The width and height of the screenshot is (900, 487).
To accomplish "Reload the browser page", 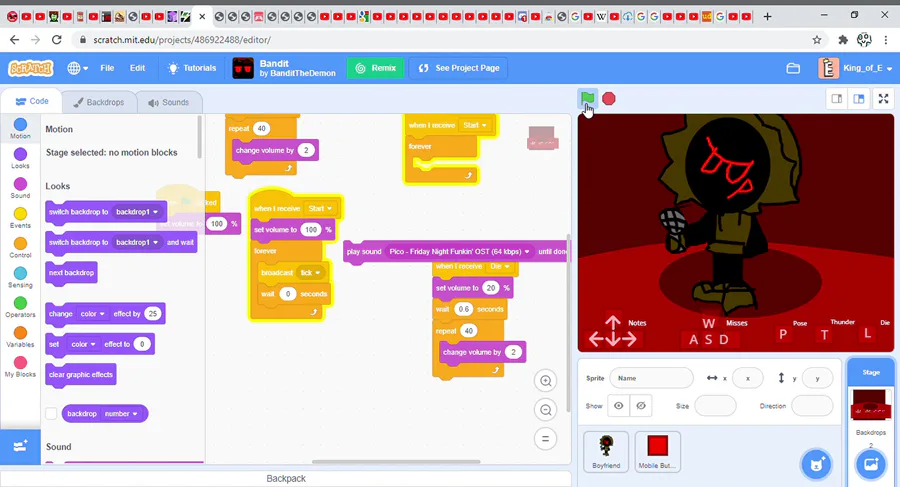I will [56, 40].
